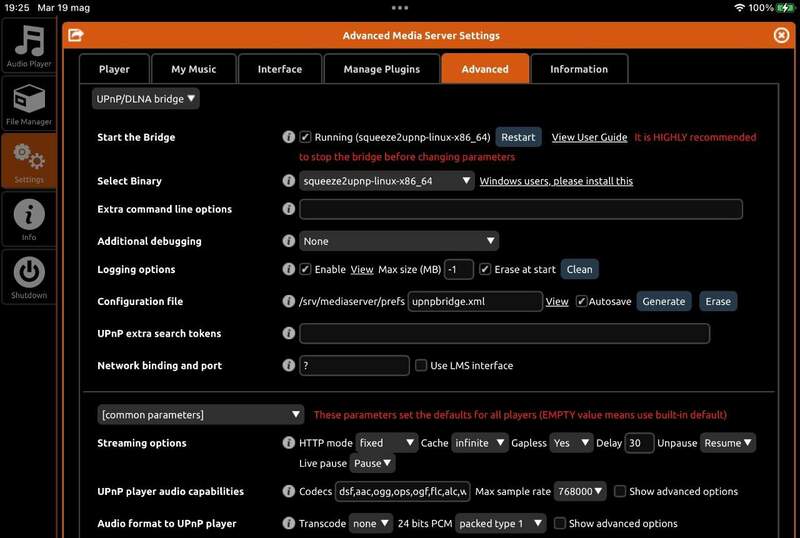The width and height of the screenshot is (800, 538).
Task: Tap the iPad multitasking three-dots indicator
Action: click(399, 8)
